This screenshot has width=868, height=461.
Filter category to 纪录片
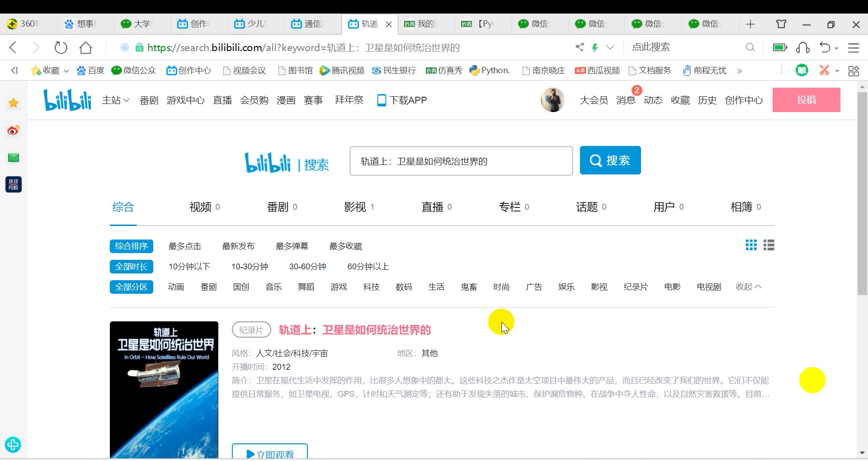pos(635,287)
